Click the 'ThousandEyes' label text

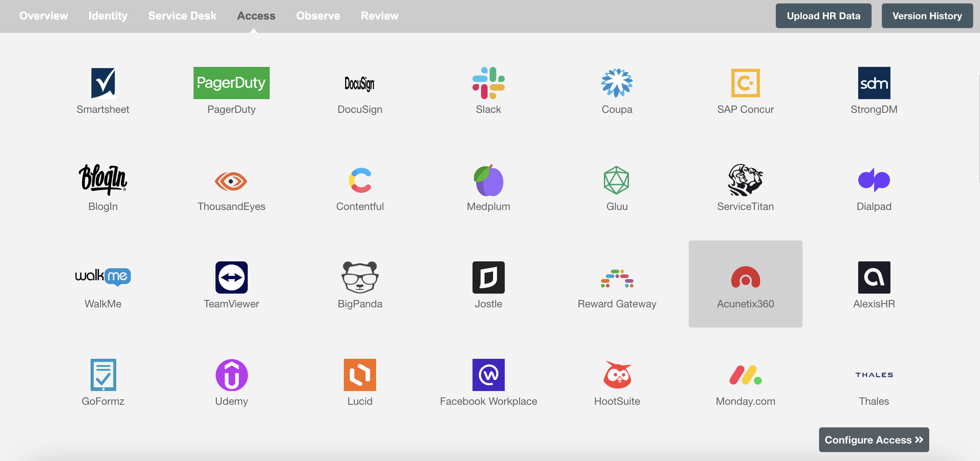[231, 206]
